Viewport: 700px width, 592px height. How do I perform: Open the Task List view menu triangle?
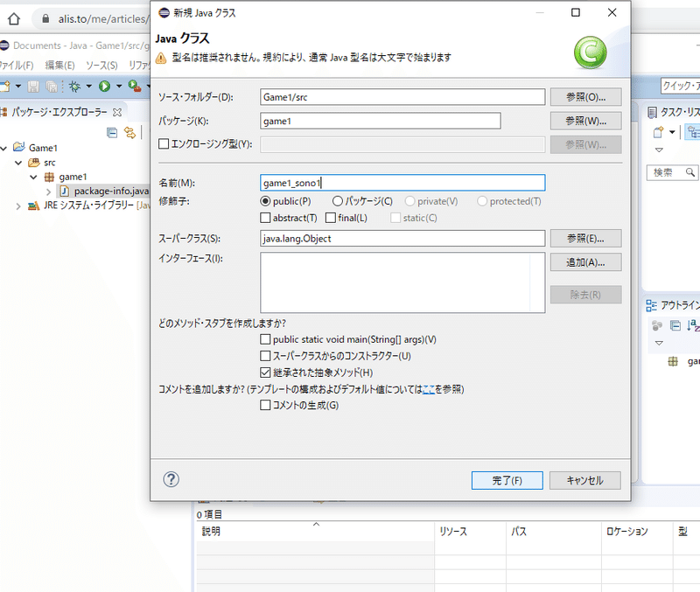pyautogui.click(x=659, y=150)
